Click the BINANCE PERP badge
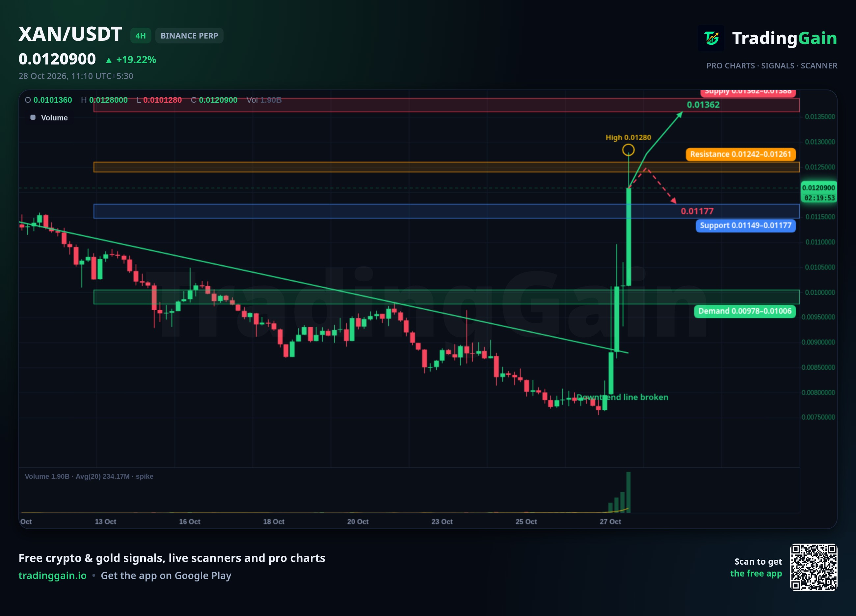 (x=189, y=36)
